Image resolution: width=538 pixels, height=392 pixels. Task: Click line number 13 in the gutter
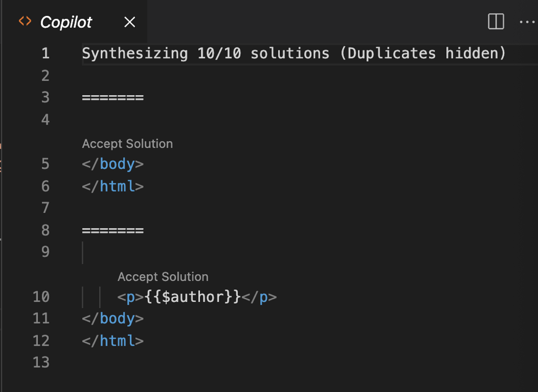coord(41,363)
